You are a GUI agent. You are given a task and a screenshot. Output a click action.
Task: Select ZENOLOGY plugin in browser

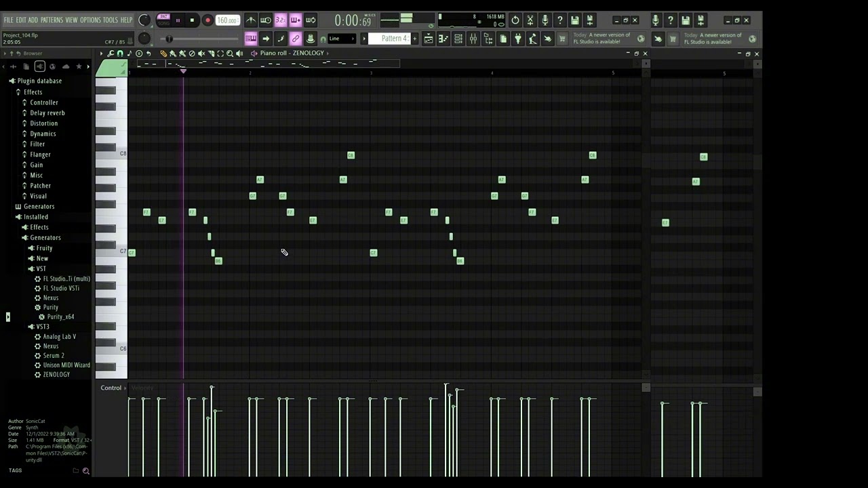tap(56, 374)
